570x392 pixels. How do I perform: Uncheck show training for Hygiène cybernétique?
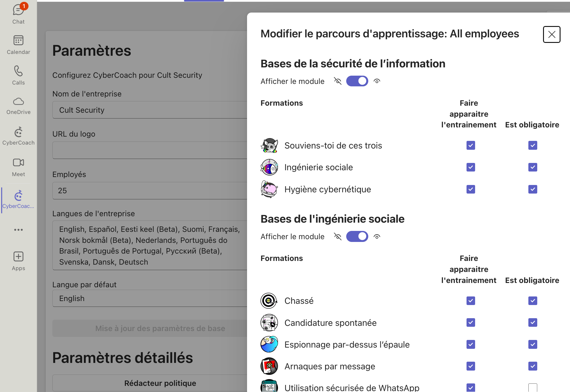471,189
